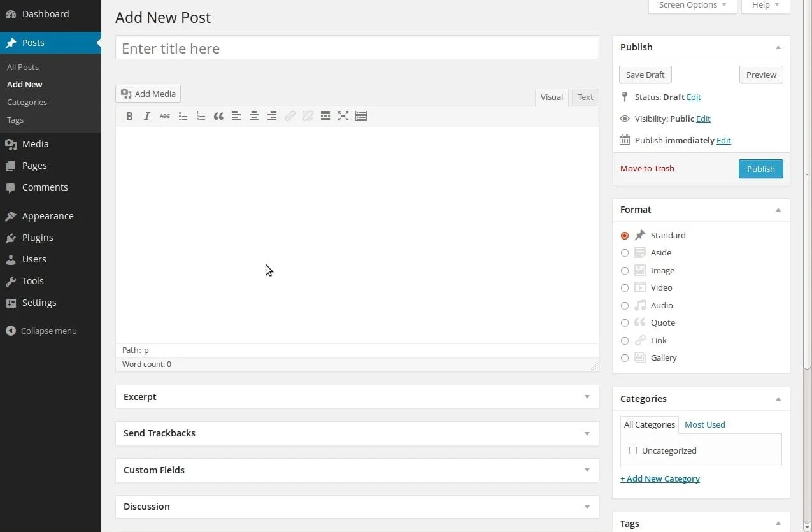Switch to the Visual editor tab
Viewport: 812px width, 532px height.
coord(552,97)
